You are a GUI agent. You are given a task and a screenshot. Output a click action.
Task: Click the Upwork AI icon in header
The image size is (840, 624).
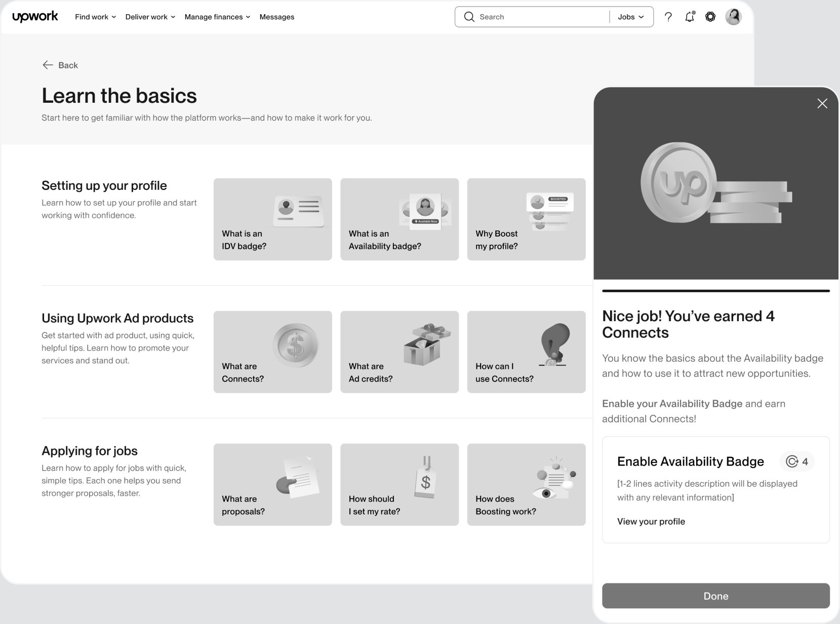coord(710,17)
